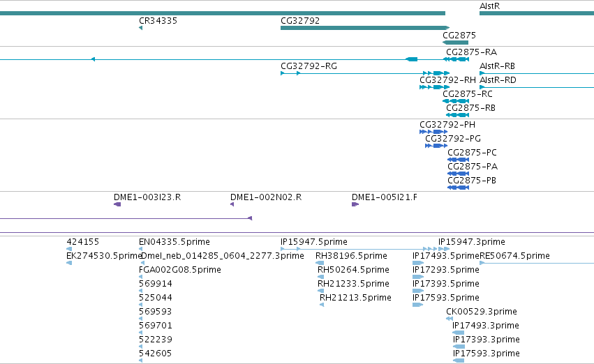Click the CG2875-RB transcript glyph

[x=457, y=115]
